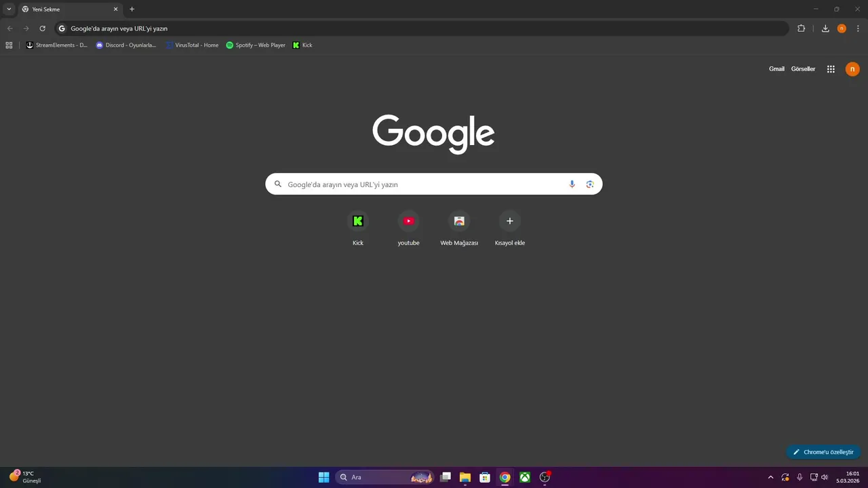Open the Windows Start menu

(x=323, y=477)
